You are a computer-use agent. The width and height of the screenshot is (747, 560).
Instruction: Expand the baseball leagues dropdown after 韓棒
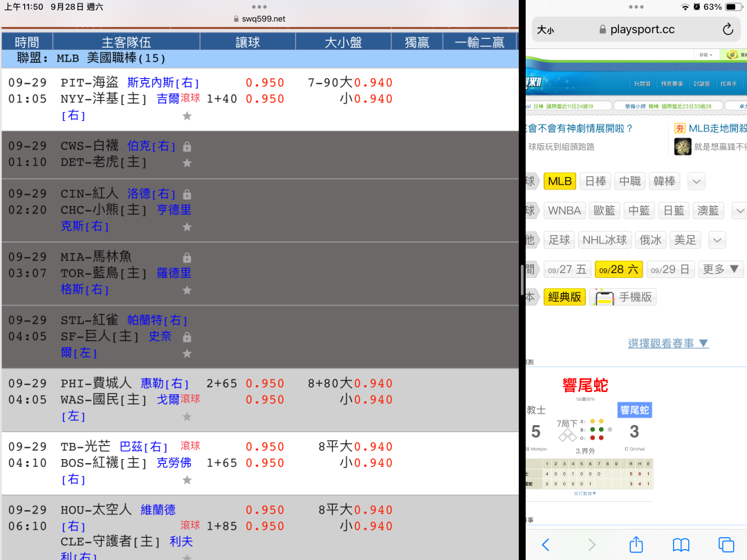pyautogui.click(x=697, y=181)
